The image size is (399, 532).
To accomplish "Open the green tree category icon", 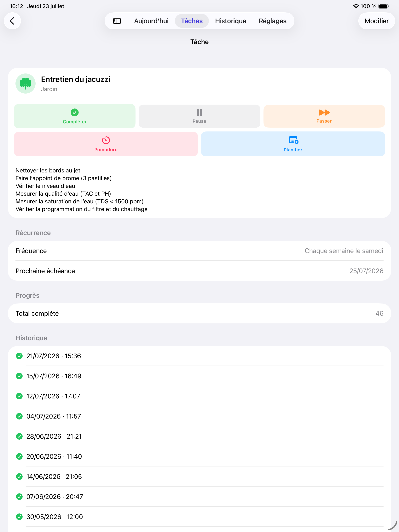I will coord(26,84).
